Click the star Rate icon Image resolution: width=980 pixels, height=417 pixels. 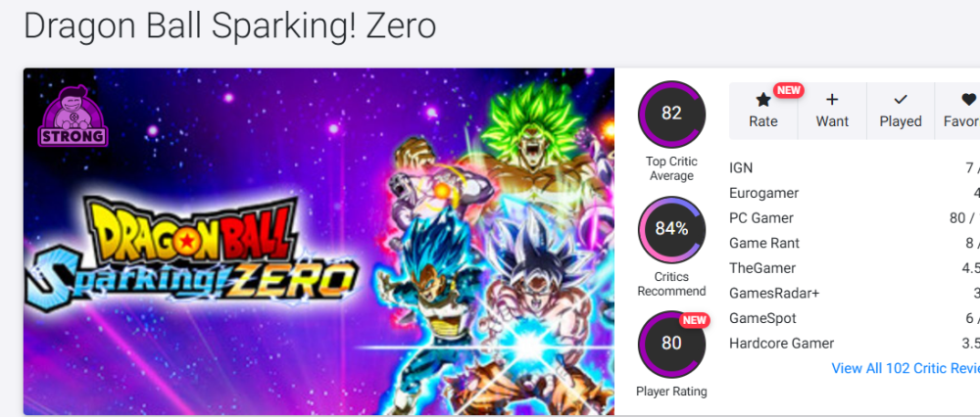[762, 100]
